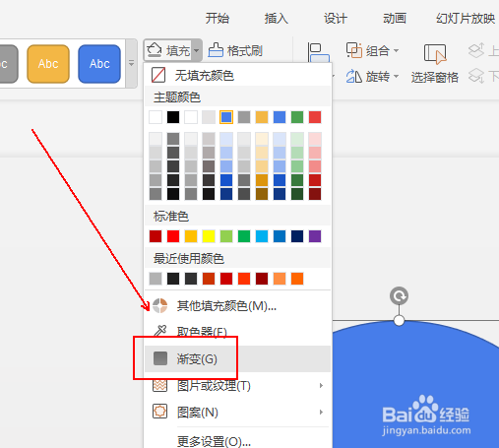Select the 无填充颜色 no fill icon

[158, 75]
